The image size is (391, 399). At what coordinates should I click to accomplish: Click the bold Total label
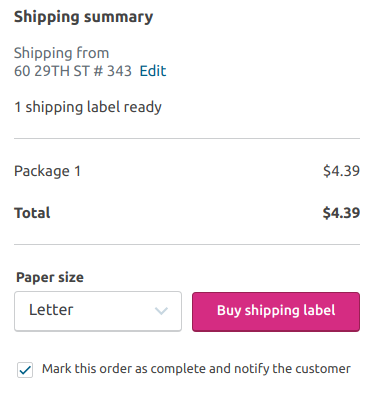pyautogui.click(x=32, y=213)
